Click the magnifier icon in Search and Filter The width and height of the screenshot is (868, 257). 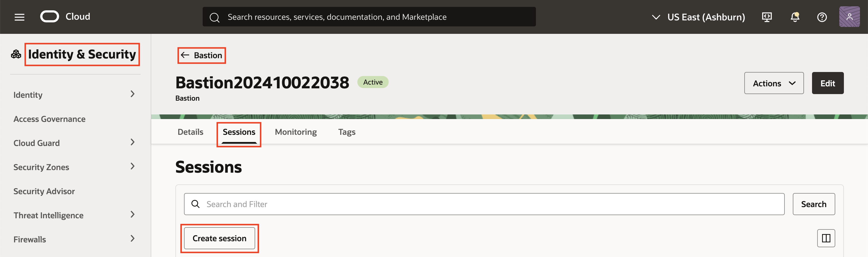(x=195, y=204)
